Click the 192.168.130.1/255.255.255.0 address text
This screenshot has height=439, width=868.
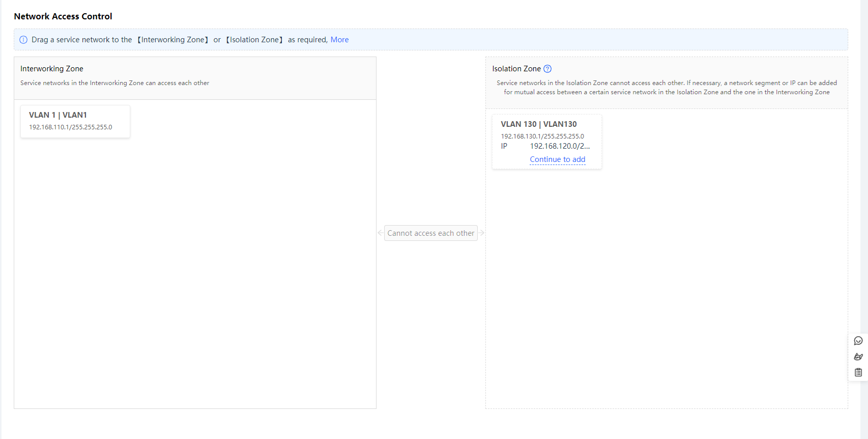[x=542, y=136]
